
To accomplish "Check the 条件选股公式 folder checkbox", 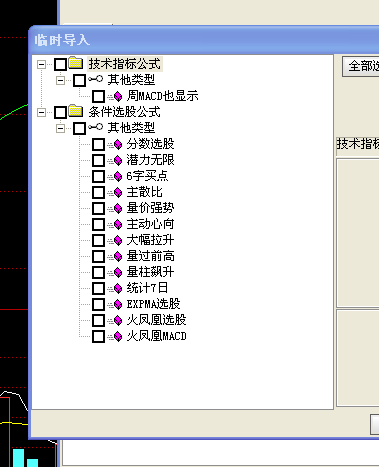I will 60,112.
